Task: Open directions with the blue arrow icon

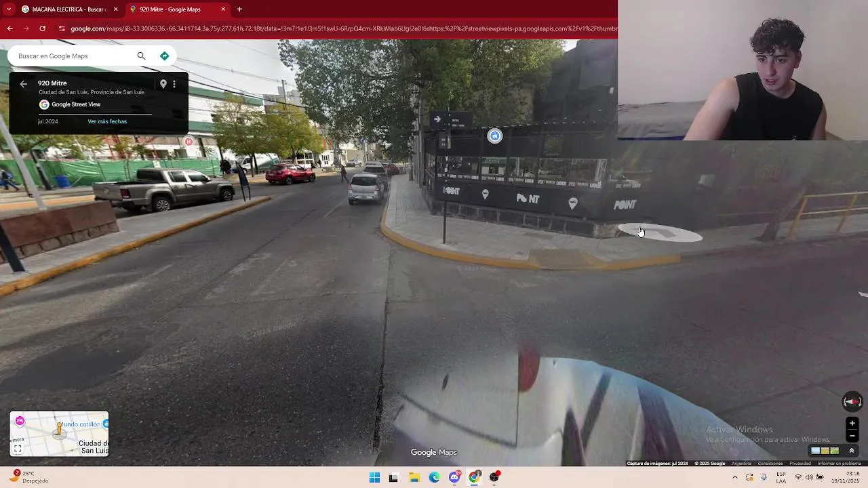Action: (x=164, y=56)
